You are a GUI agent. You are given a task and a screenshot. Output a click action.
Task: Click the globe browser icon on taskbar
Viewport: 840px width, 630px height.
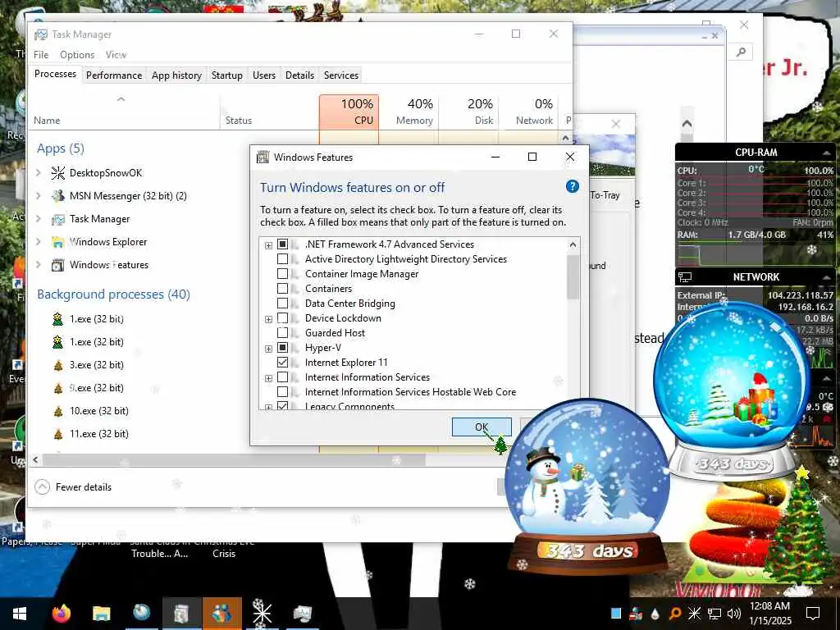click(x=141, y=614)
